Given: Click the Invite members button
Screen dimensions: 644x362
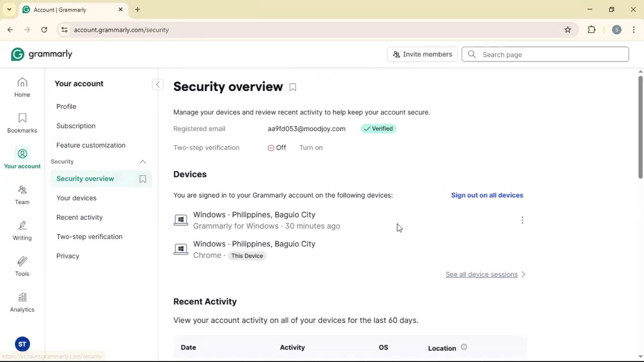Looking at the screenshot, I should (x=422, y=54).
